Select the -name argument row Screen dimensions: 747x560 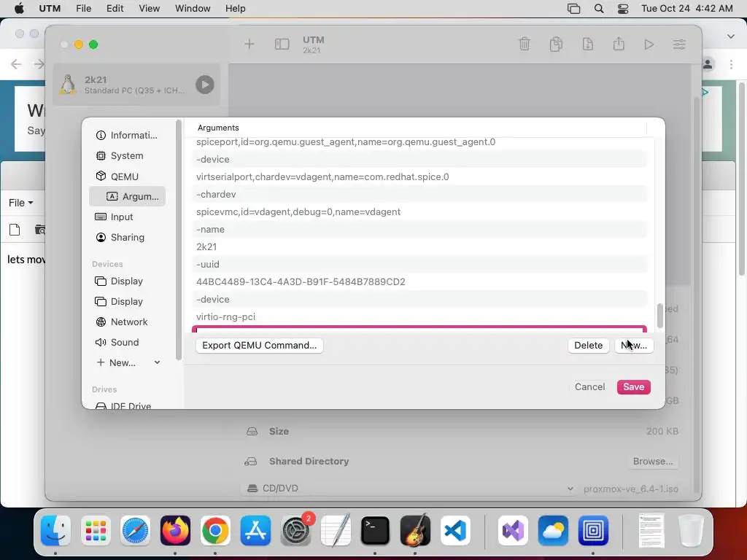[419, 230]
